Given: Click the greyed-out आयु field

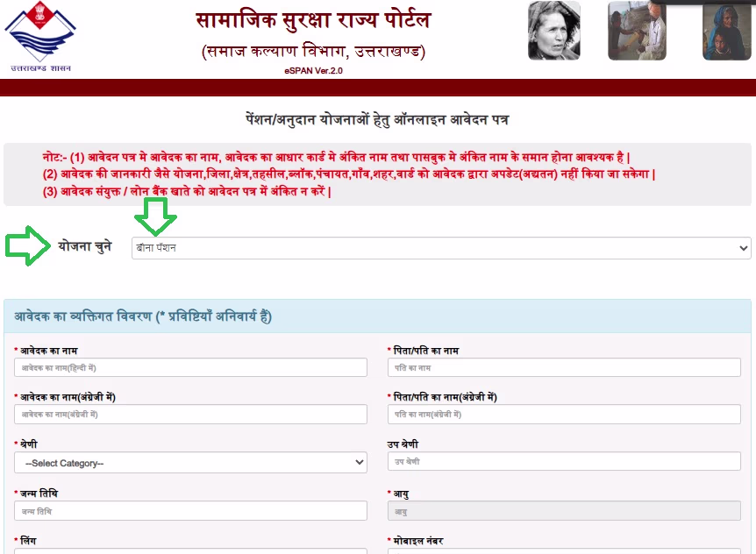Looking at the screenshot, I should pos(564,511).
